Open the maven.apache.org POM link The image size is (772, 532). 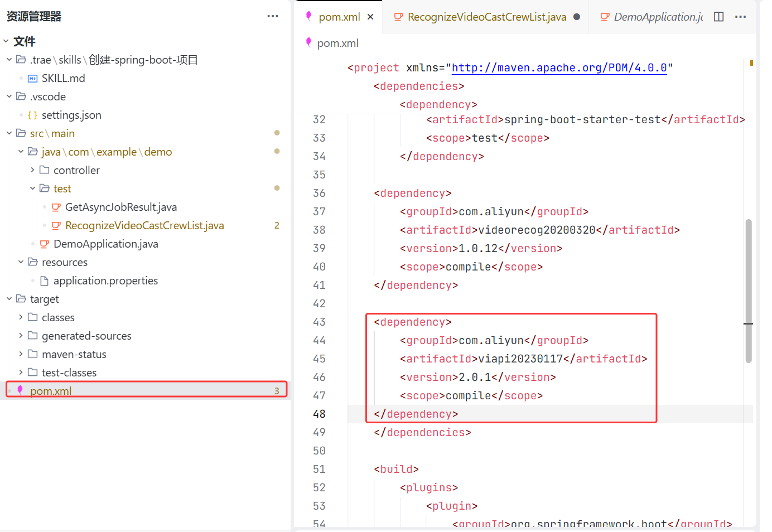559,68
